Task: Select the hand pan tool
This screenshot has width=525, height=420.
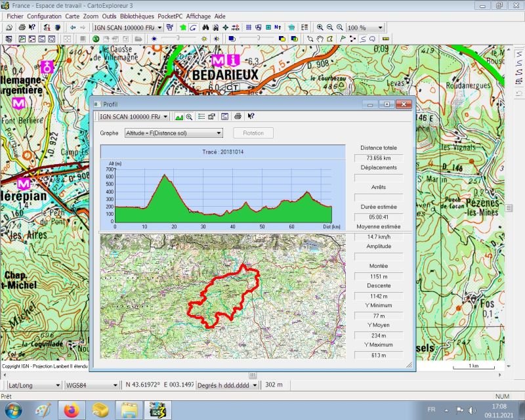Action: coord(320,39)
